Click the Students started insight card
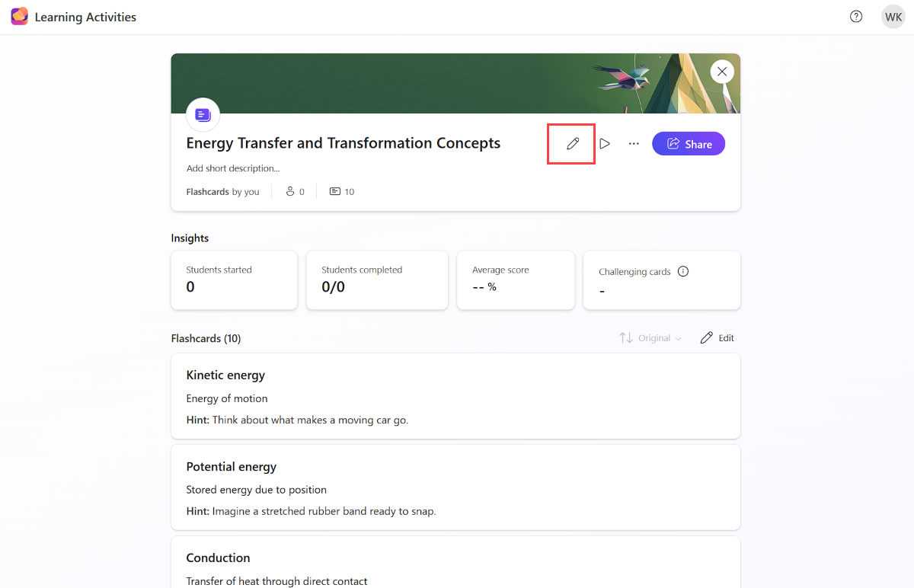The width and height of the screenshot is (914, 588). click(x=234, y=280)
